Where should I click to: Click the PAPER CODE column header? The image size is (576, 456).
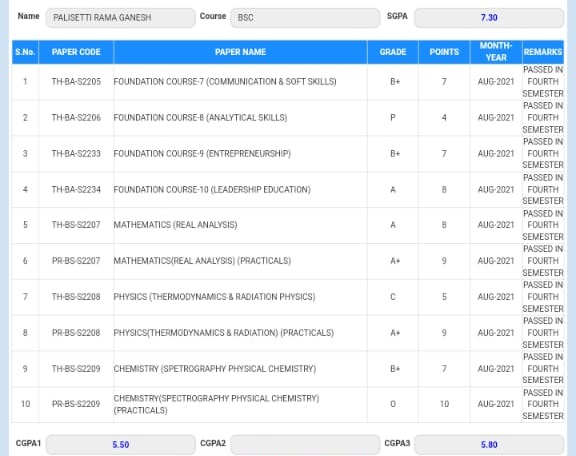pyautogui.click(x=76, y=52)
